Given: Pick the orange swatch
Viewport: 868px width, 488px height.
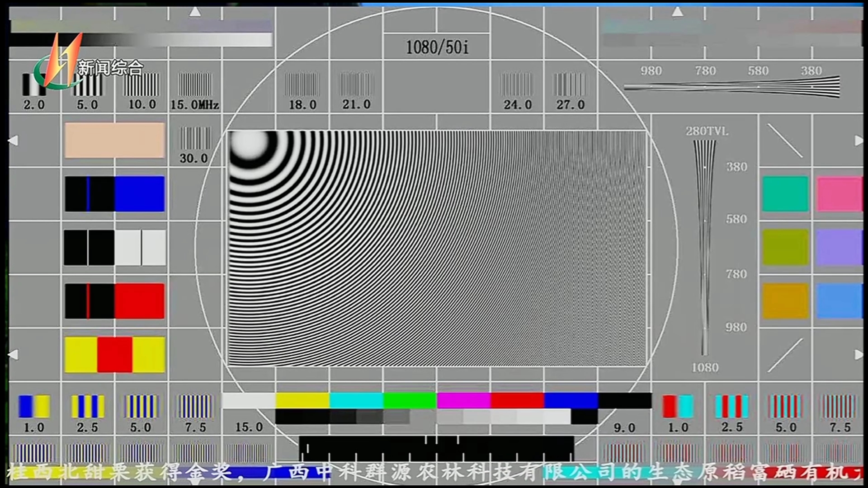Looking at the screenshot, I should [785, 301].
